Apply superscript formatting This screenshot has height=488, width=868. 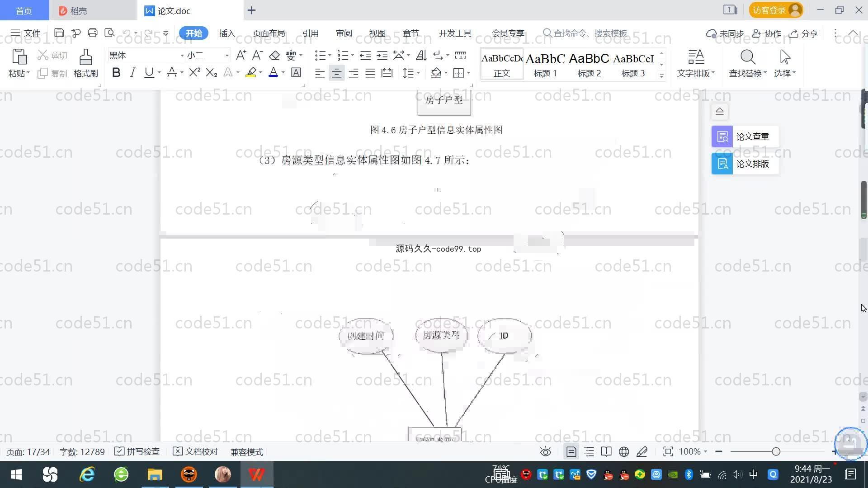coord(195,72)
